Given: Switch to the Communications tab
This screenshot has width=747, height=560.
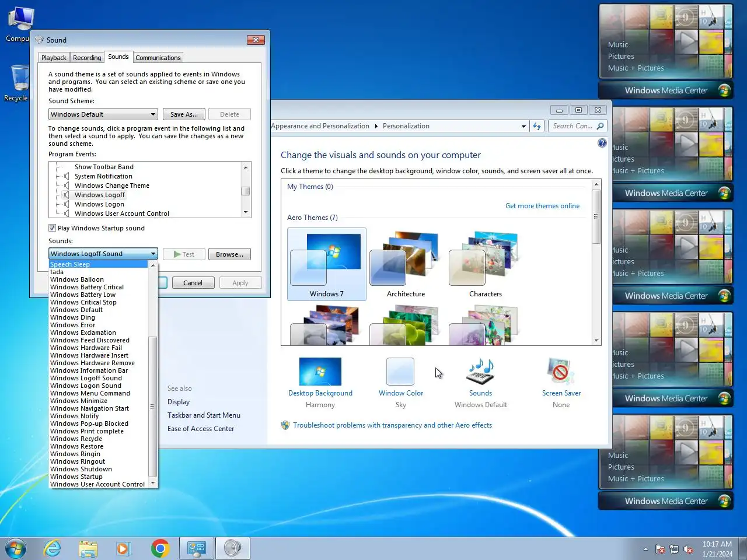Looking at the screenshot, I should [x=158, y=58].
